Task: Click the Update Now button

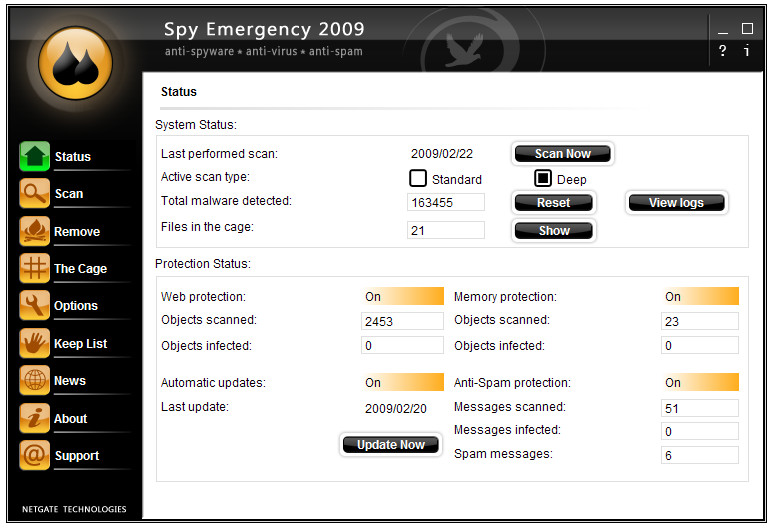Action: click(x=390, y=444)
